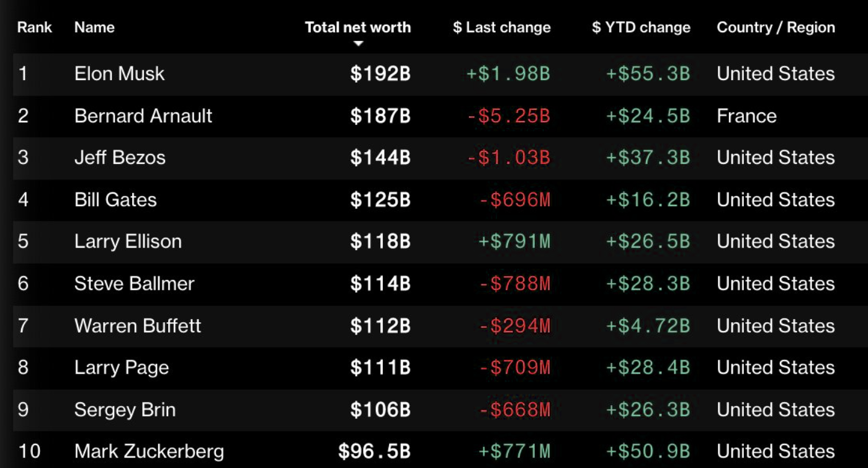Sort by Total net worth column header
This screenshot has height=468, width=868.
click(357, 27)
